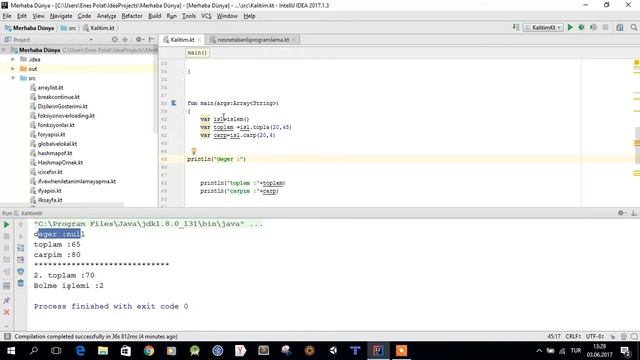Click the main() breadcrumb in editor

click(198, 53)
